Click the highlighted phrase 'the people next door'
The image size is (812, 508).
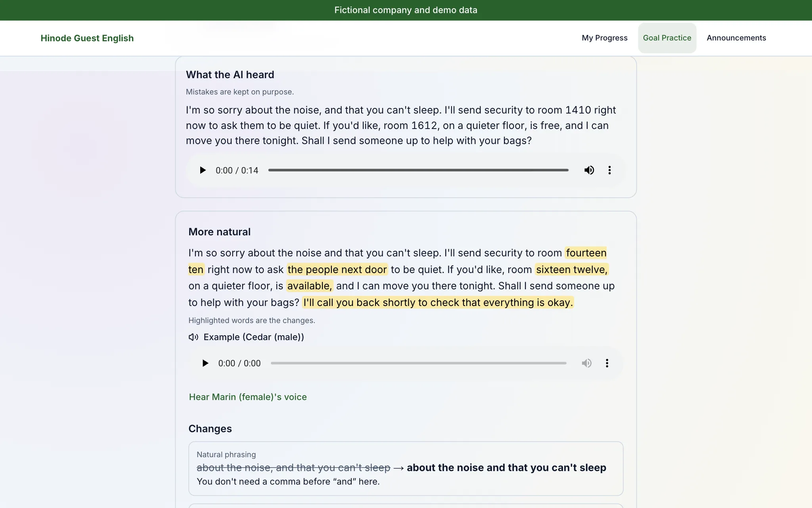[337, 269]
